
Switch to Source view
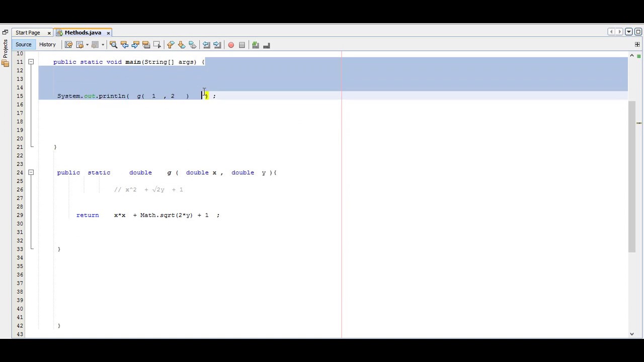23,45
